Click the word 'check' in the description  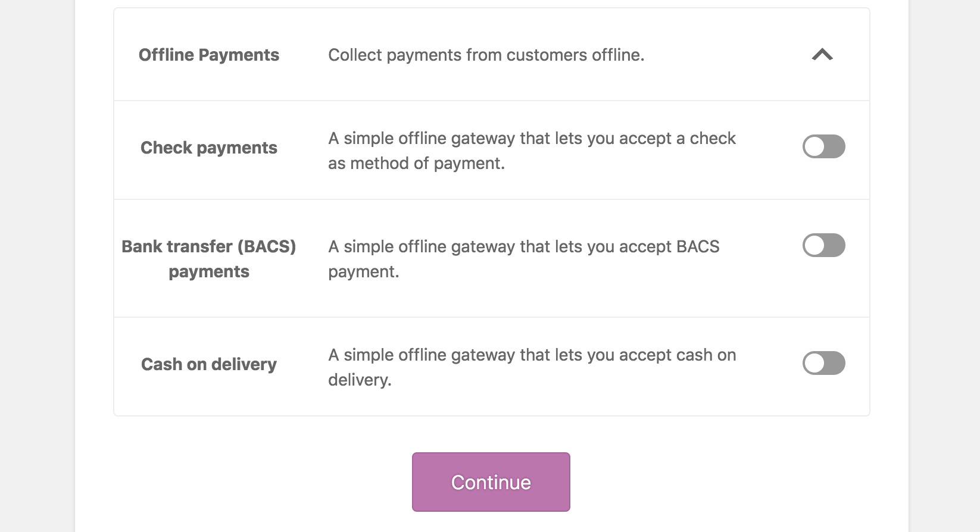click(713, 138)
